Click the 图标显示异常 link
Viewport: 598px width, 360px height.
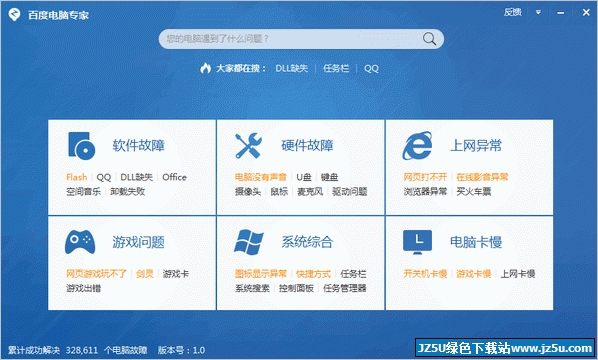coord(261,273)
